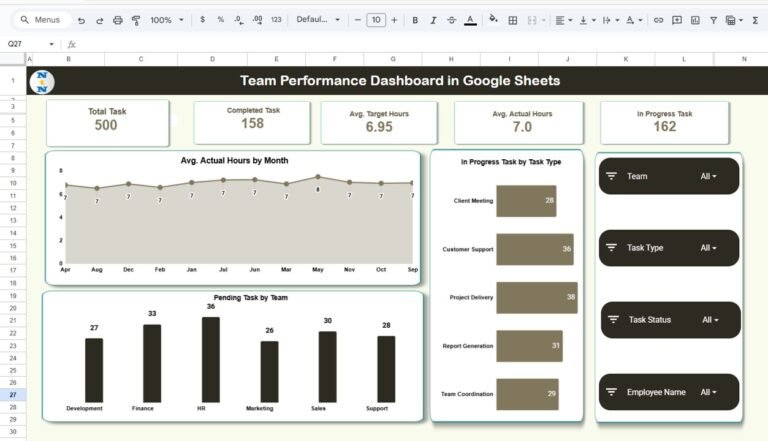Click the Redo arrow in toolbar
The height and width of the screenshot is (441, 768).
(x=99, y=20)
